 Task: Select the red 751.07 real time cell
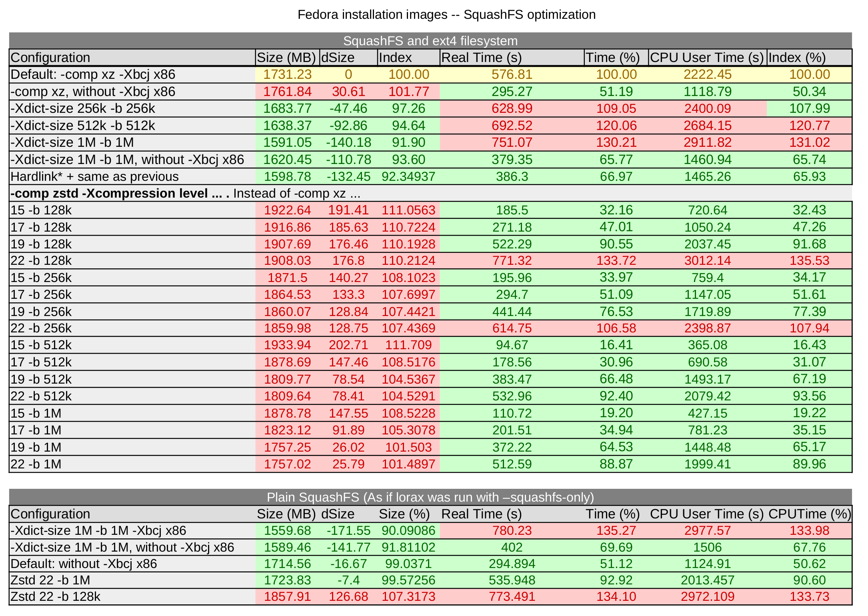(512, 142)
